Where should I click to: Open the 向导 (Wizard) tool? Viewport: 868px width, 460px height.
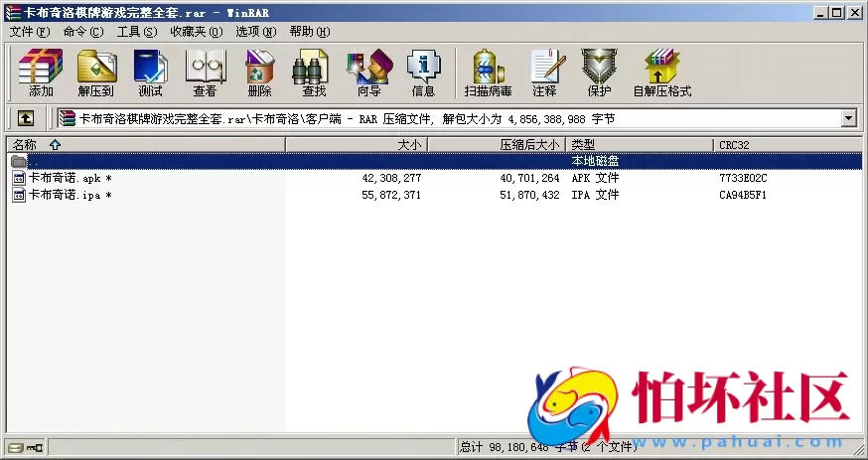tap(369, 73)
